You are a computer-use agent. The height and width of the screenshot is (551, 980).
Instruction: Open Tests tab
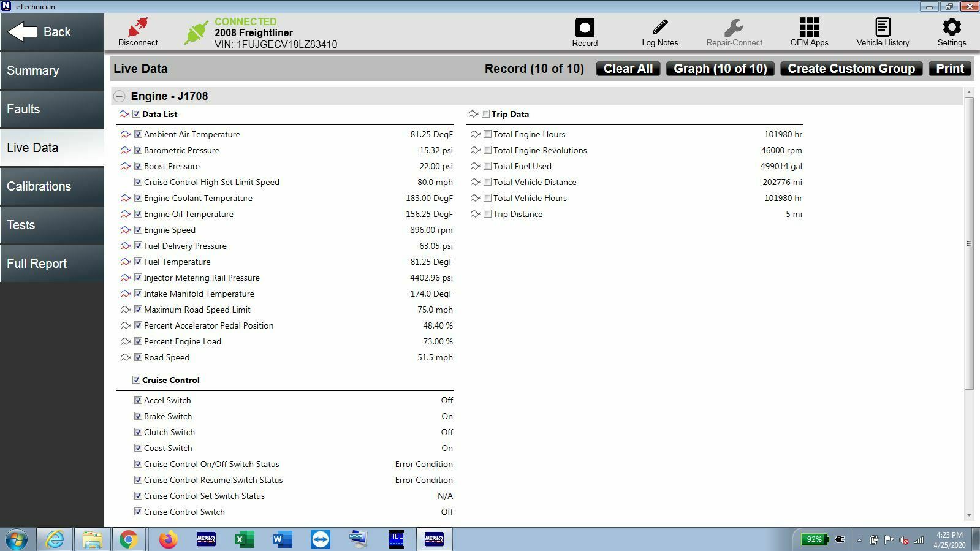(52, 225)
